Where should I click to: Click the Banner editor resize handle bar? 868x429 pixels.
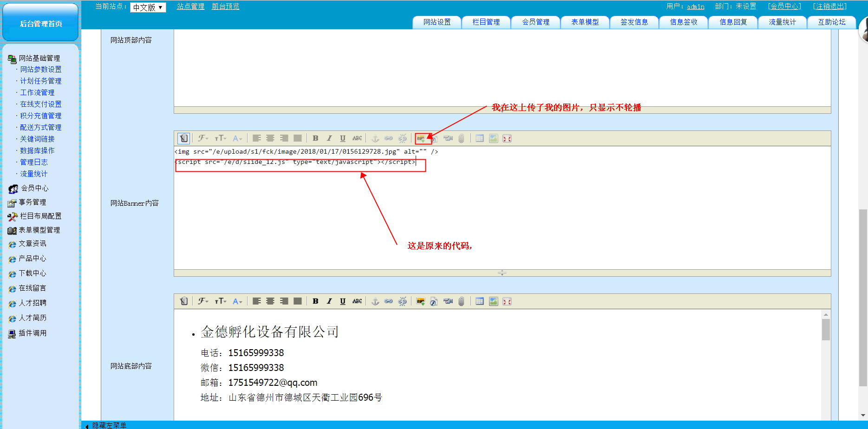click(x=502, y=273)
